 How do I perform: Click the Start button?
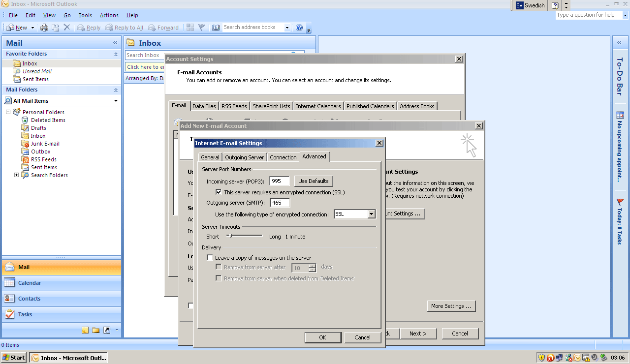click(x=14, y=358)
